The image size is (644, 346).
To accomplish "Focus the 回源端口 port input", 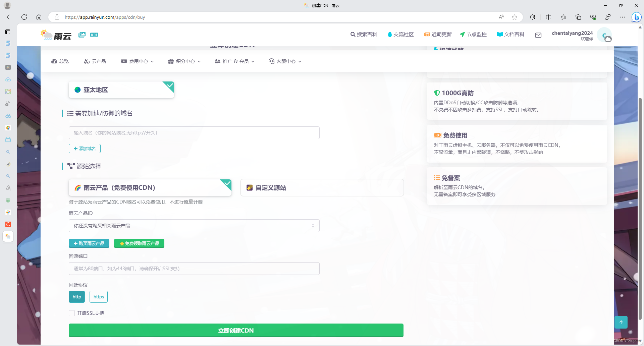I will 194,269.
